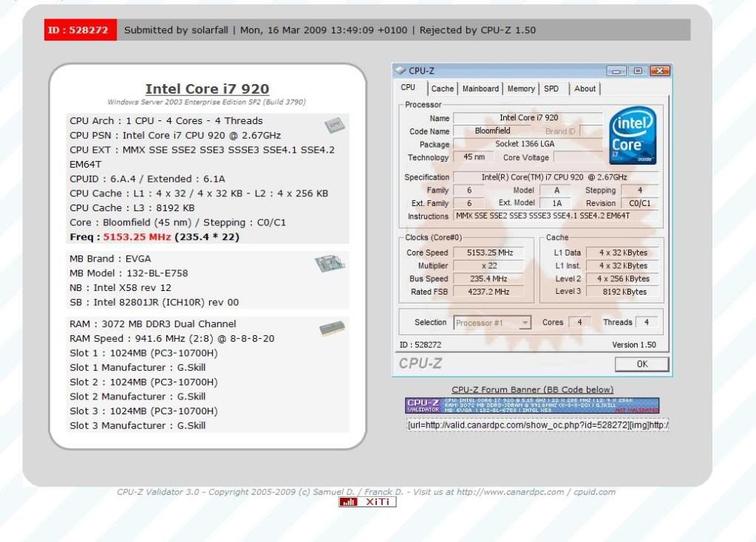Viewport: 756px width, 542px height.
Task: Open the About tab
Action: (585, 89)
